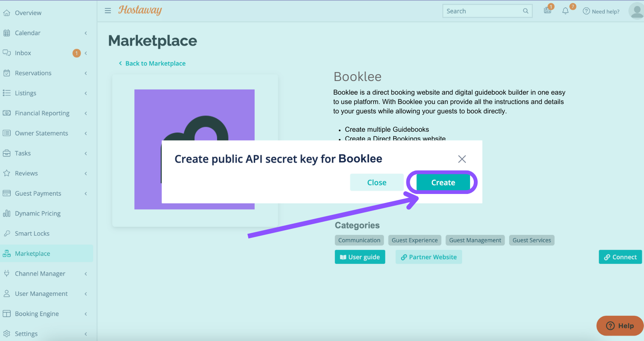The width and height of the screenshot is (644, 341).
Task: Click the Reviews star icon
Action: (6, 173)
